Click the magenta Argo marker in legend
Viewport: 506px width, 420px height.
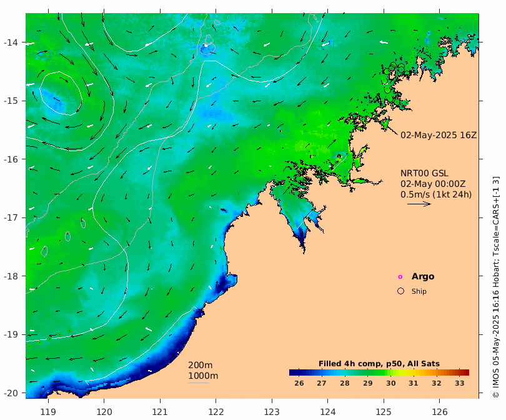[400, 277]
